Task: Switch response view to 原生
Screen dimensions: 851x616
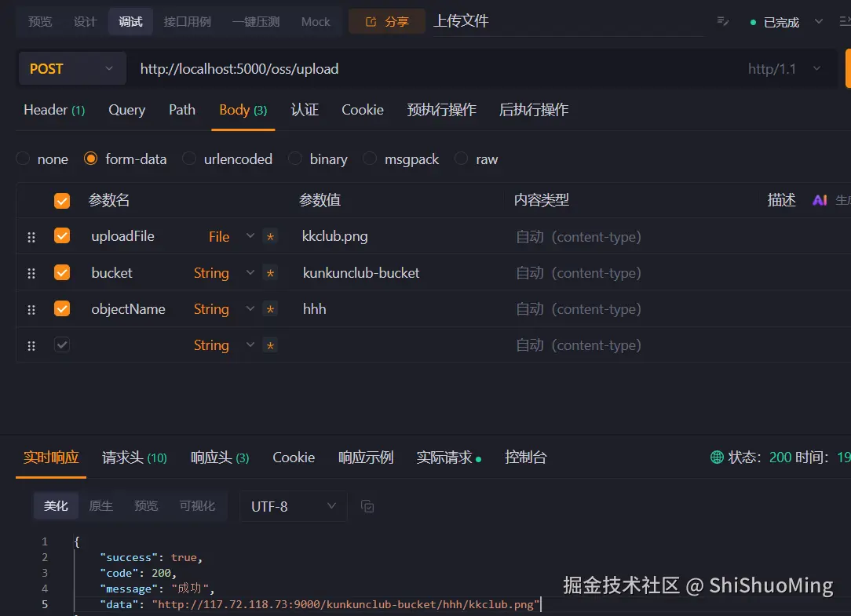Action: click(x=101, y=506)
